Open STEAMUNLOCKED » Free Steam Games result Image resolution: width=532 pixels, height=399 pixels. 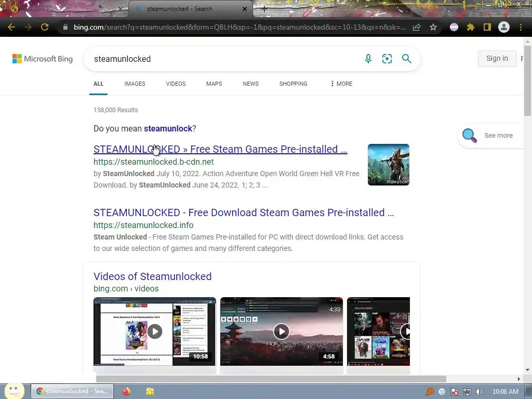tap(220, 149)
